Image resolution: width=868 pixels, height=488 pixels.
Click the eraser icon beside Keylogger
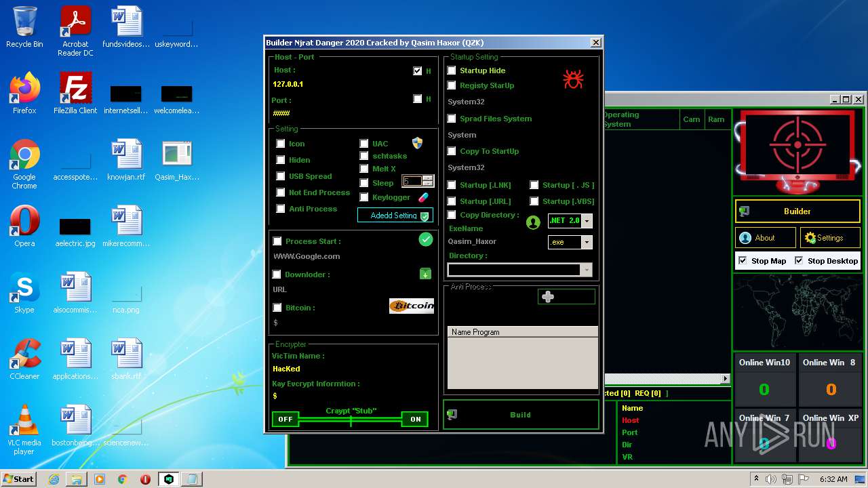[x=423, y=197]
